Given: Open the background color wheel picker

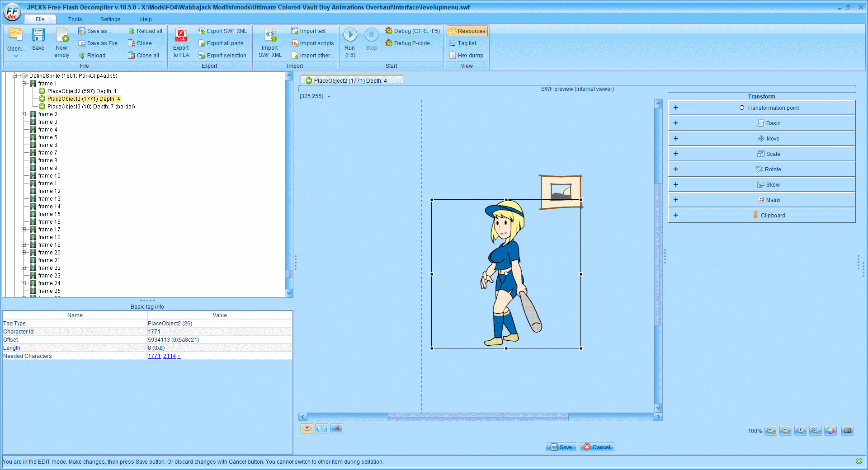Looking at the screenshot, I should pos(830,431).
